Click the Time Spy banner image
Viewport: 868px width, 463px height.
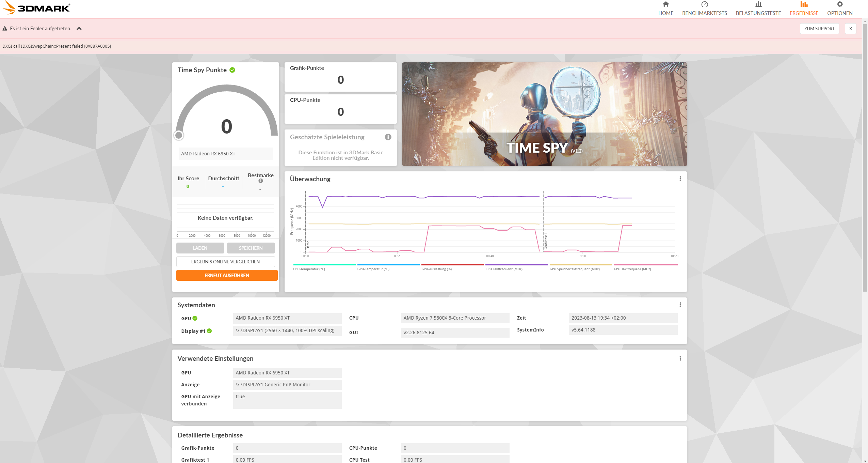pos(544,114)
